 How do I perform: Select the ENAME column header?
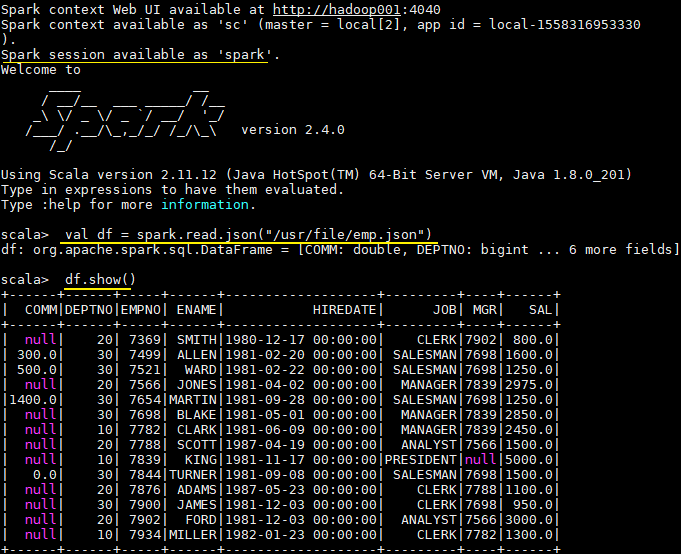point(196,310)
